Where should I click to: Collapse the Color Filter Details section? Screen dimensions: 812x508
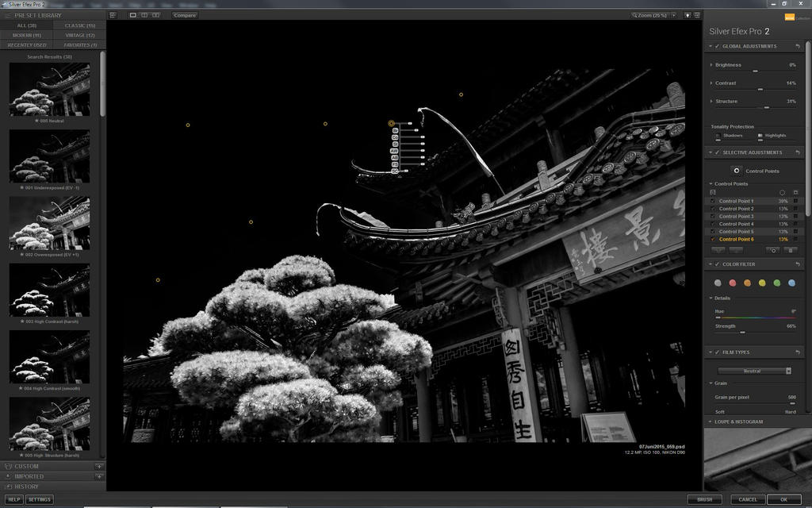(x=711, y=298)
